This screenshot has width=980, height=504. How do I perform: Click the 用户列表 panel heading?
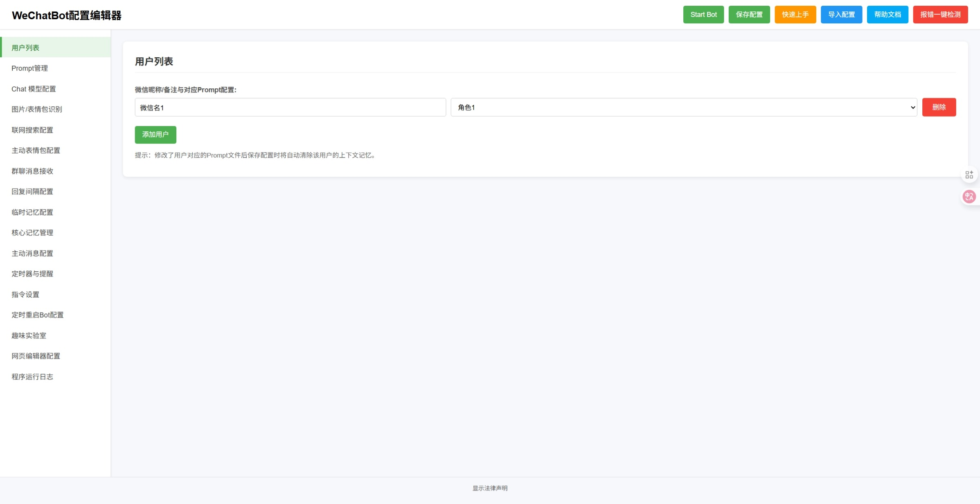tap(154, 61)
